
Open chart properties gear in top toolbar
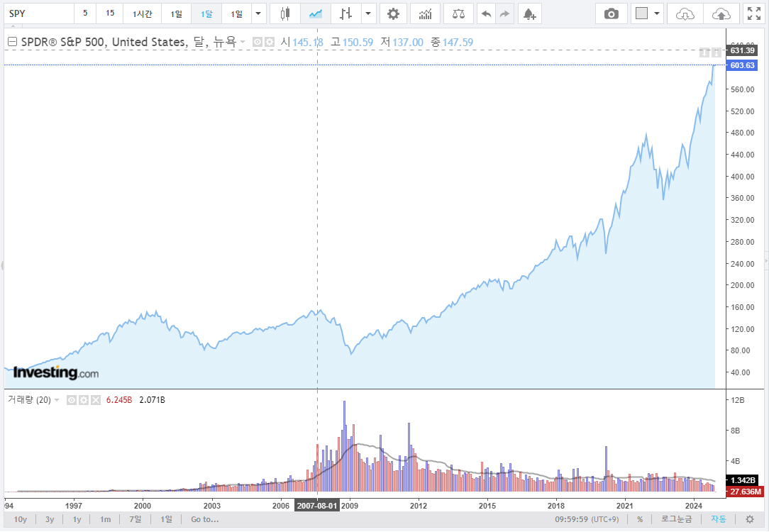[393, 13]
